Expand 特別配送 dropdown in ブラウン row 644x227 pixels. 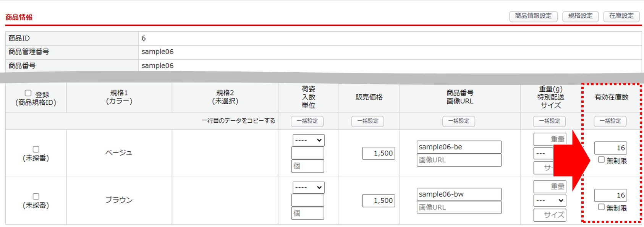click(x=550, y=201)
